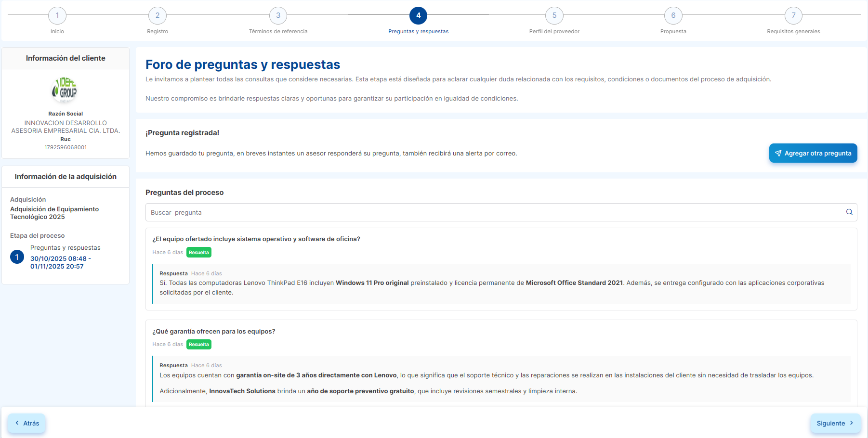Open the question about sistema operativo
868x438 pixels.
click(x=256, y=239)
